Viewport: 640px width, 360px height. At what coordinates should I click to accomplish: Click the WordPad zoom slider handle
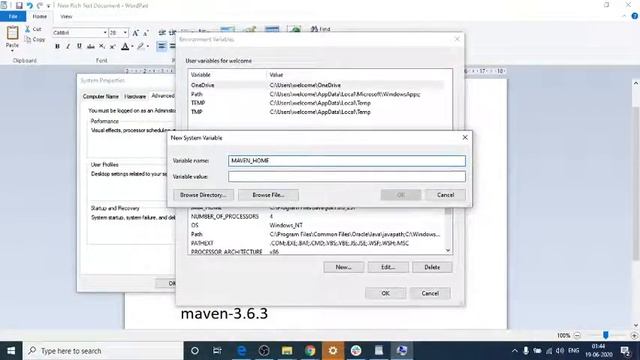coord(606,335)
